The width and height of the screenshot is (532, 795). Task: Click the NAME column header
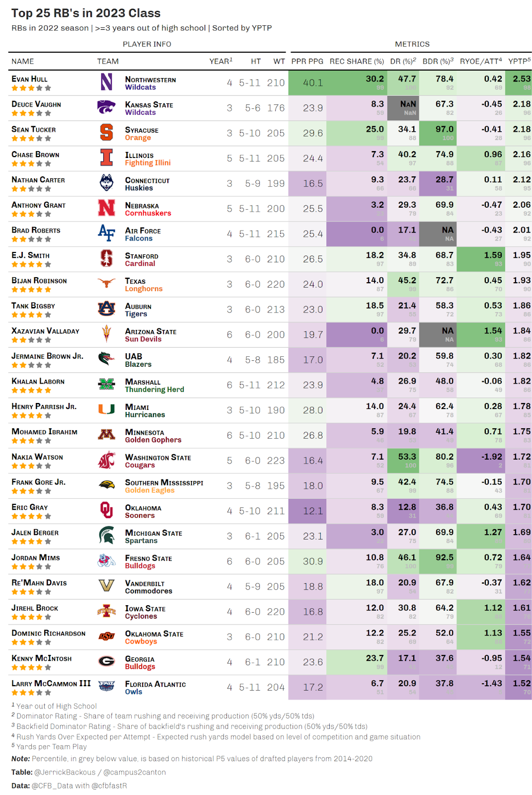click(x=23, y=61)
